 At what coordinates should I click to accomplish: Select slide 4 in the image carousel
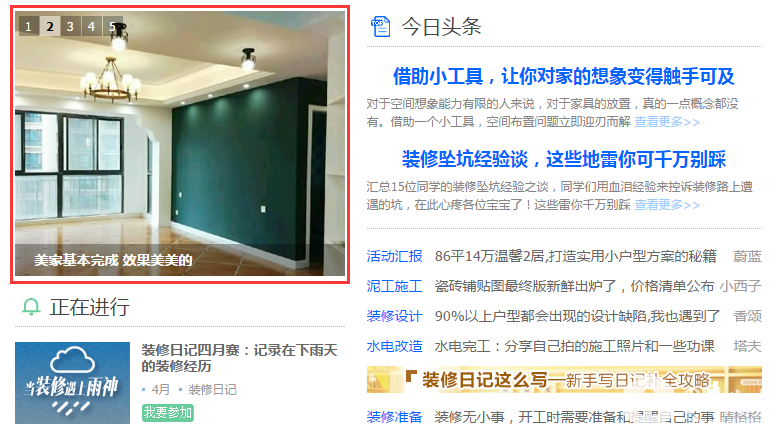[x=91, y=26]
